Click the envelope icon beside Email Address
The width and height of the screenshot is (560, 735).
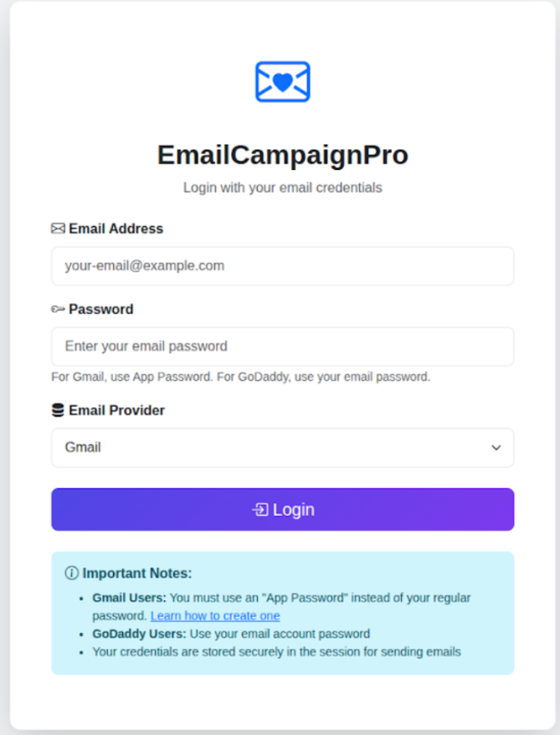58,229
